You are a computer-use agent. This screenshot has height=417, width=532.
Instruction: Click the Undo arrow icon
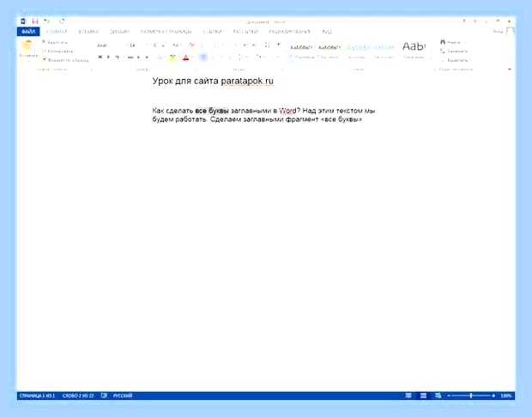(x=47, y=21)
